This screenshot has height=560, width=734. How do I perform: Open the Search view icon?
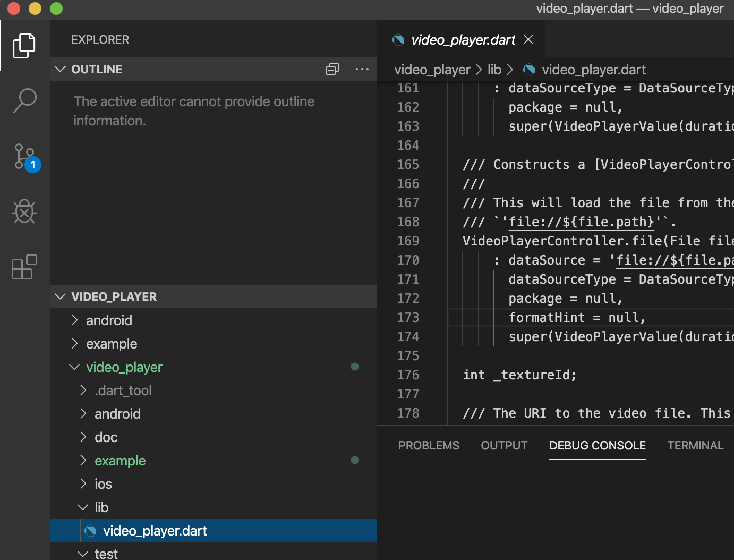[x=24, y=100]
